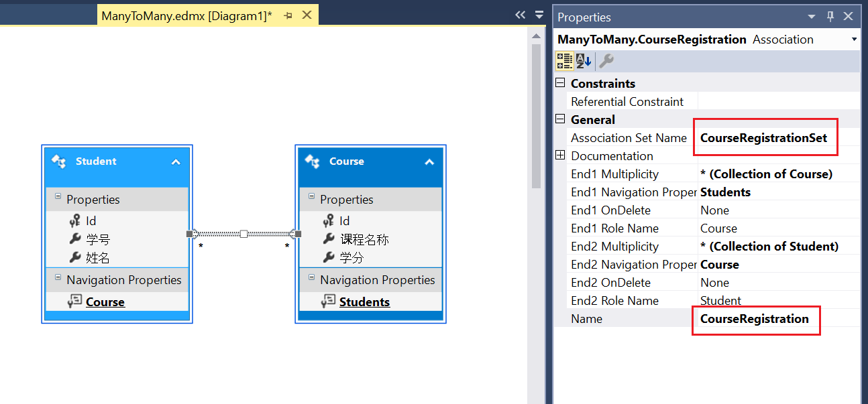Open the Association object selector dropdown
Viewport: 868px width, 404px height.
click(854, 40)
